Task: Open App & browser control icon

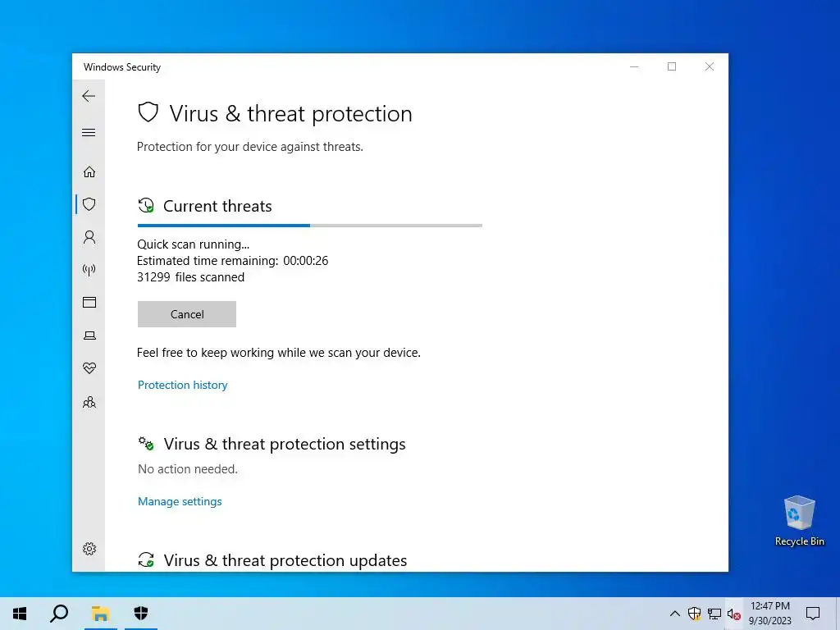Action: click(x=89, y=303)
